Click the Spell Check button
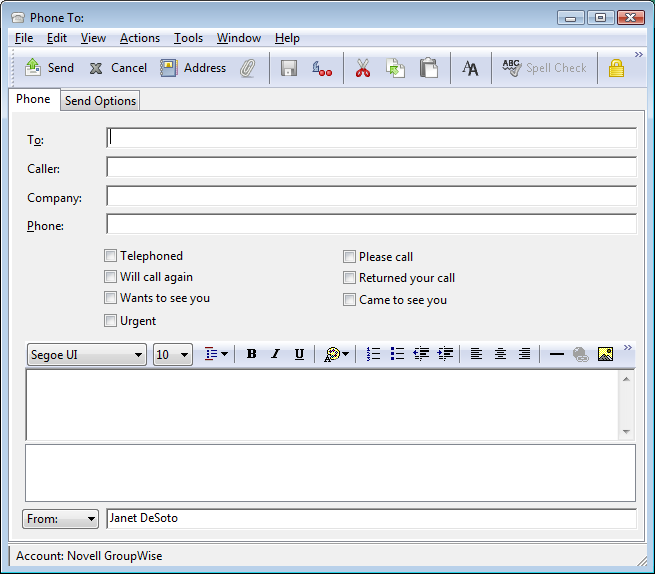The width and height of the screenshot is (655, 574). click(544, 68)
